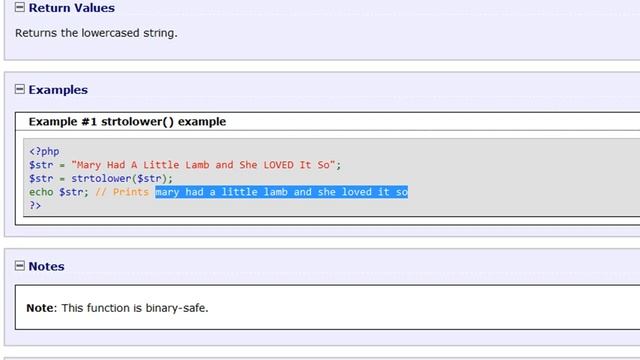Collapse the Return Values section

click(20, 7)
